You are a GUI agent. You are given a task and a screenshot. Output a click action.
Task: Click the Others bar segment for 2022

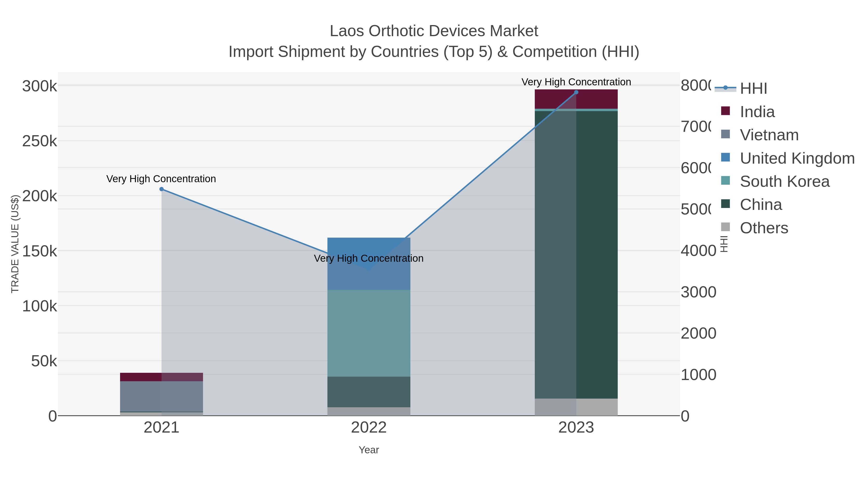[x=369, y=412]
